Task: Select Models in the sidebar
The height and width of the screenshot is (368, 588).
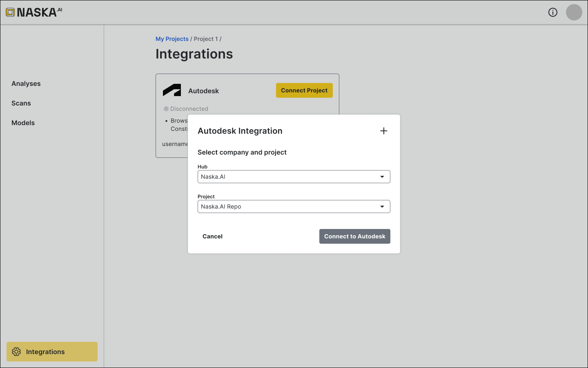Action: point(23,123)
